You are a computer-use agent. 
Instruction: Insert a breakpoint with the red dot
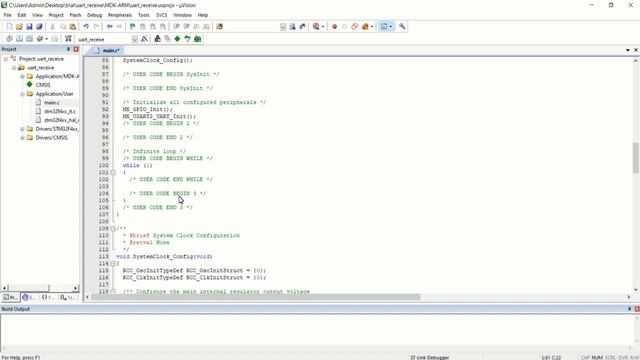click(334, 27)
